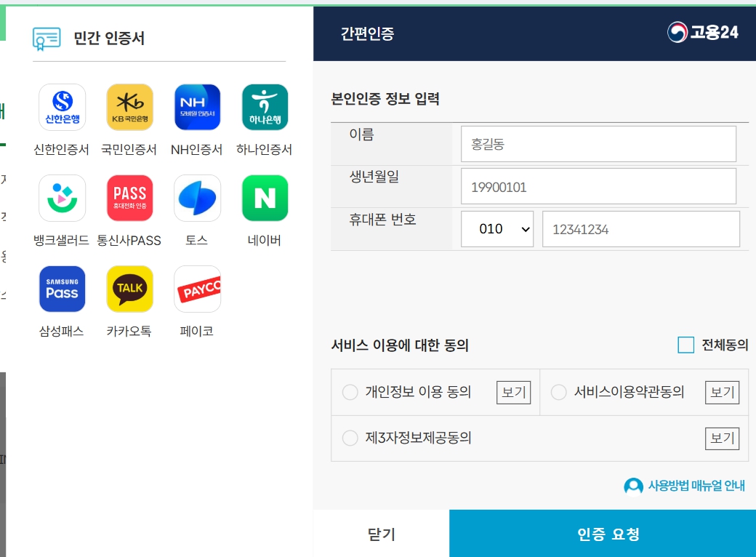Click the 사용방법 매뉴얼 안내 person icon
The height and width of the screenshot is (557, 756).
pyautogui.click(x=634, y=486)
